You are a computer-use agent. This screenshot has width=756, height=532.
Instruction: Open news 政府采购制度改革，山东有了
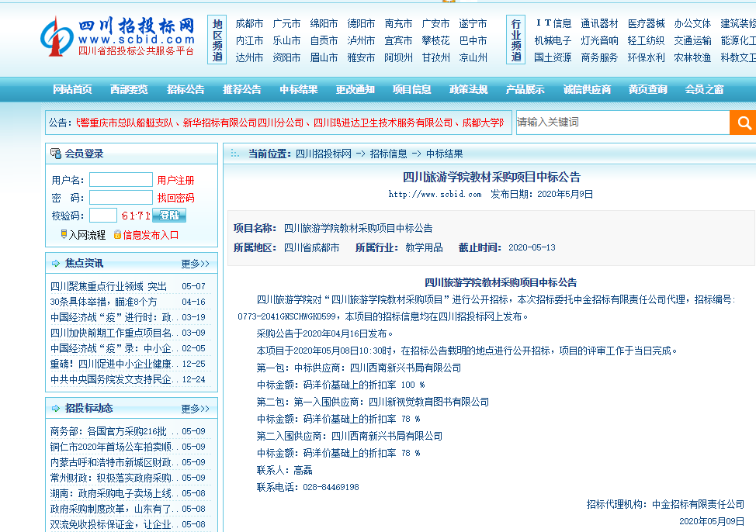click(x=111, y=509)
